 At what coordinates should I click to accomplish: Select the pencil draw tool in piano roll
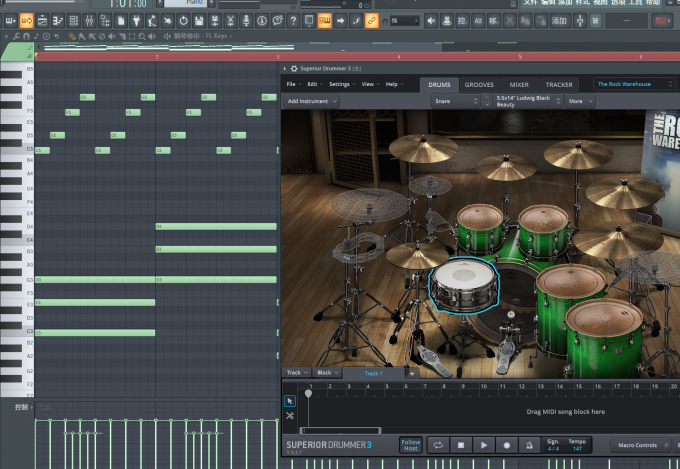click(72, 36)
